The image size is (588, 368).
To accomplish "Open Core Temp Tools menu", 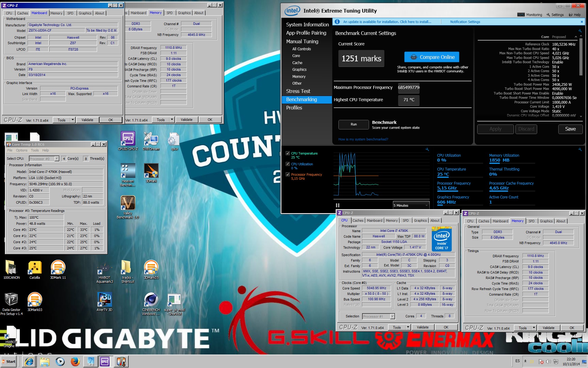I will click(x=35, y=150).
